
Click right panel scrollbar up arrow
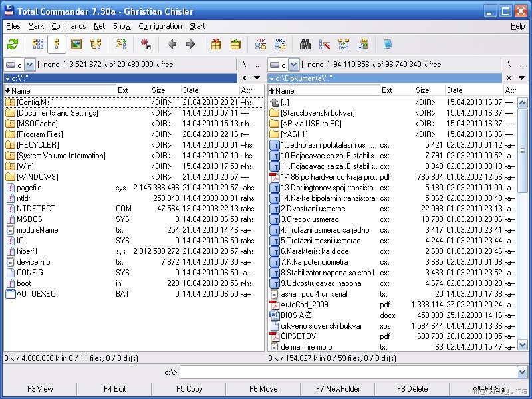coord(522,102)
